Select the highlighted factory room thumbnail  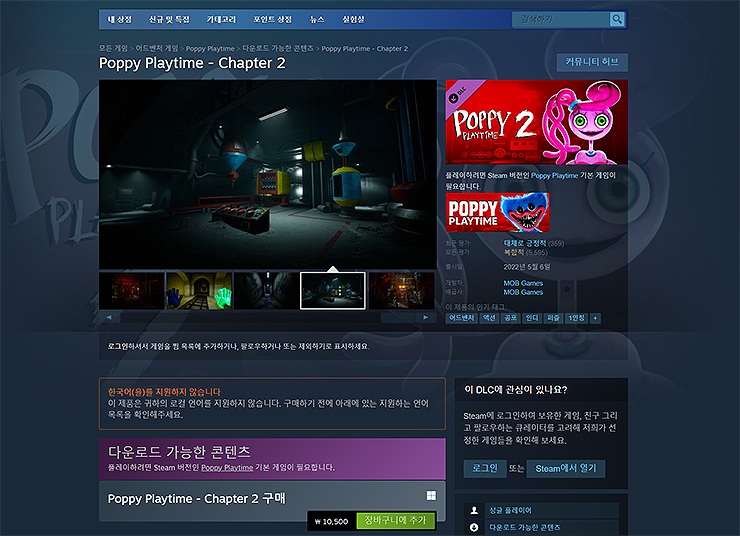click(x=333, y=291)
